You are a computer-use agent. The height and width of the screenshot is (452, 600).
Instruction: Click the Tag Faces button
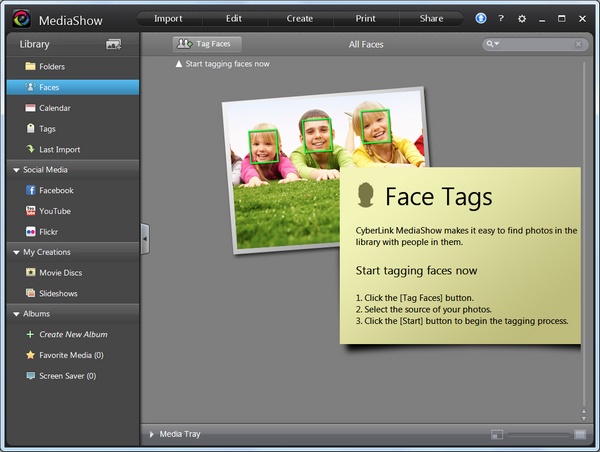coord(207,44)
